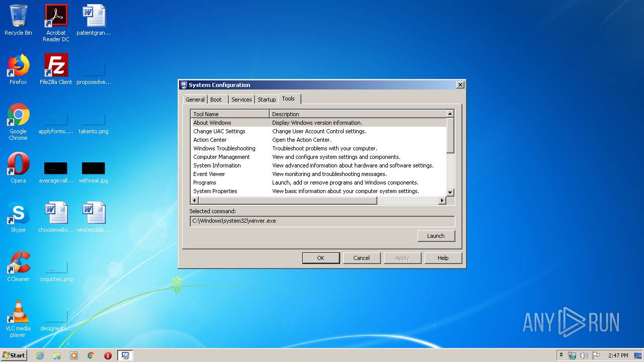Select the VLC media player shortcut

[x=18, y=319]
